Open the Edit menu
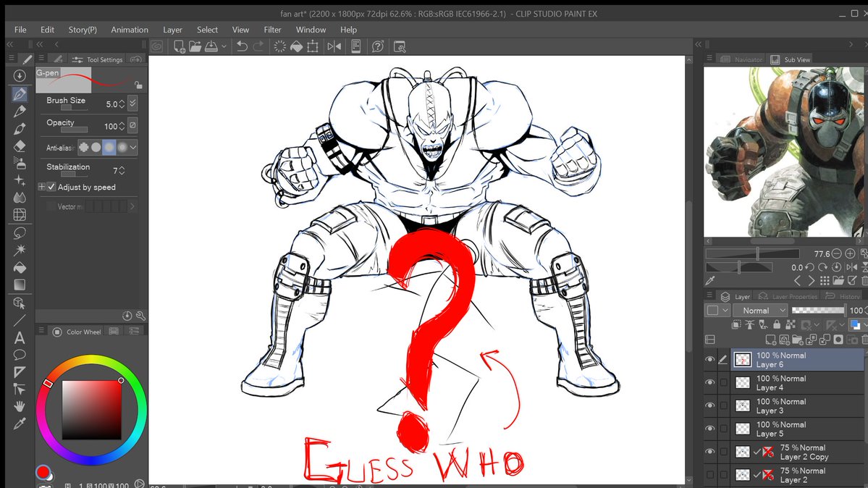The height and width of the screenshot is (488, 868). [x=48, y=30]
